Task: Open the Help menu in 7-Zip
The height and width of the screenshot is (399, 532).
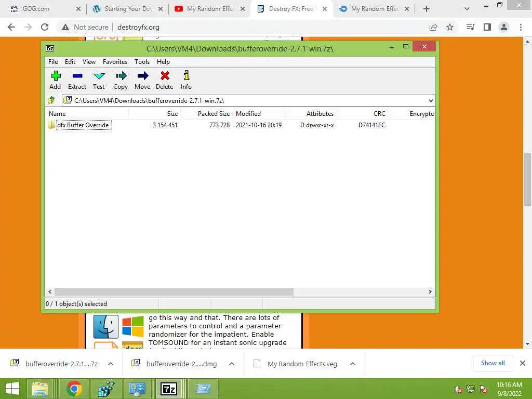Action: coord(163,62)
